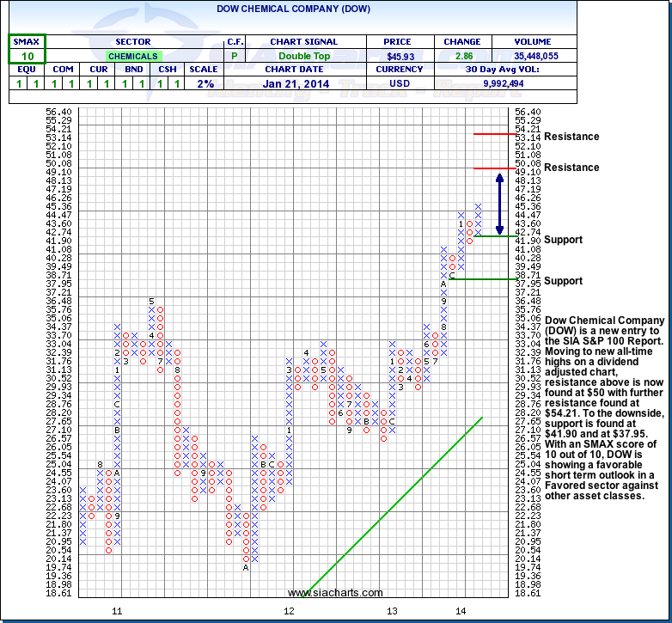Open the www.siacharts.com link
Screen dimensions: 672x623
click(x=339, y=593)
